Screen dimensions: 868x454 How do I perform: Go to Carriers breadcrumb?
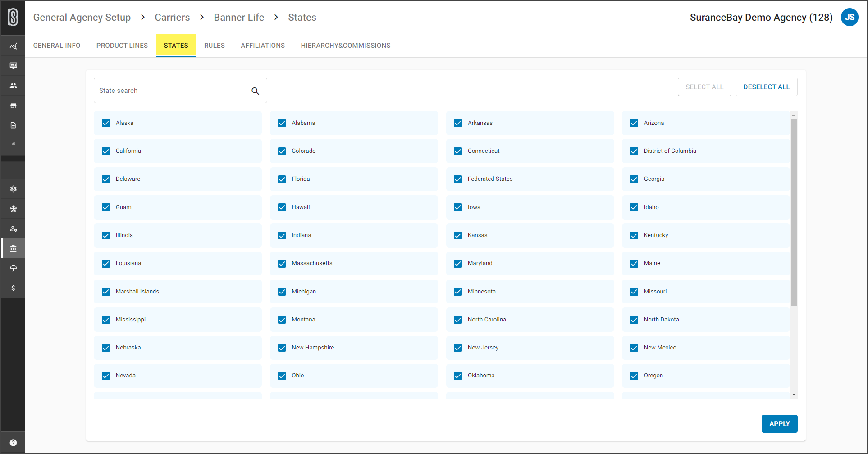[172, 18]
